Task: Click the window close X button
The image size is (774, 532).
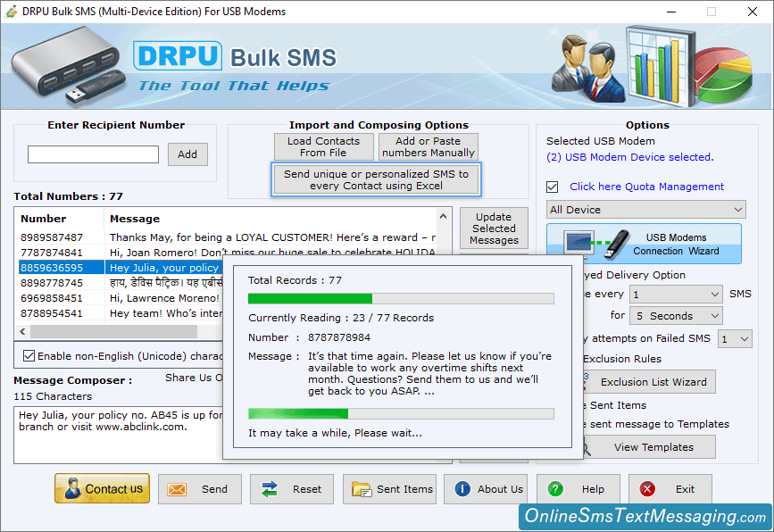Action: [753, 12]
